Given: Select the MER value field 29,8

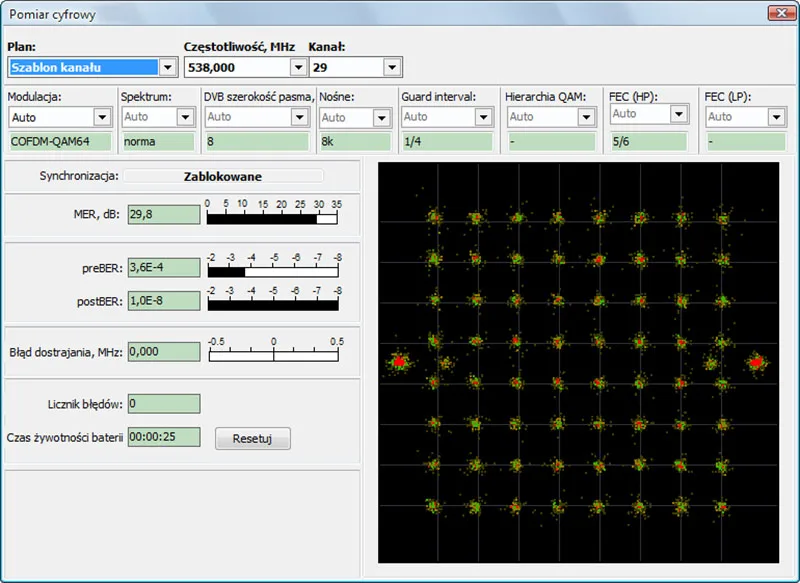Looking at the screenshot, I should [x=164, y=214].
